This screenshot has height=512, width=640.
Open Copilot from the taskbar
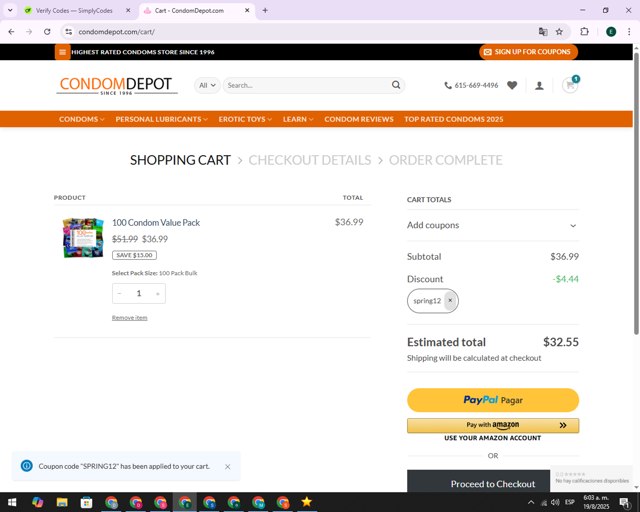(37, 502)
